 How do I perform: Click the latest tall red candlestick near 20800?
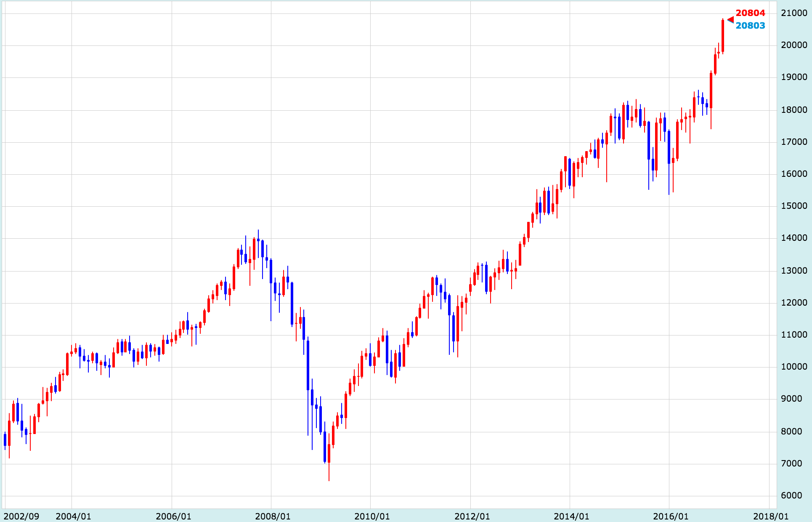tap(723, 36)
